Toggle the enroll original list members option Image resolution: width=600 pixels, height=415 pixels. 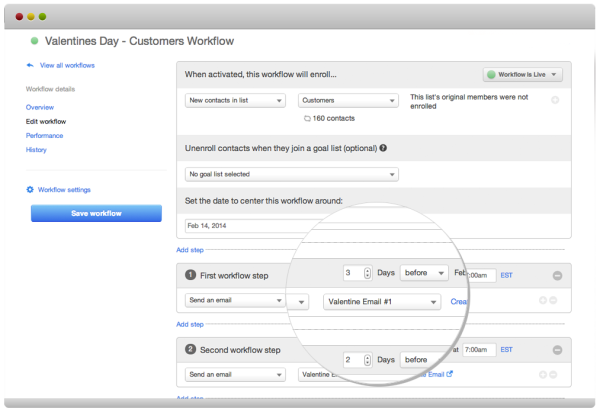(555, 100)
